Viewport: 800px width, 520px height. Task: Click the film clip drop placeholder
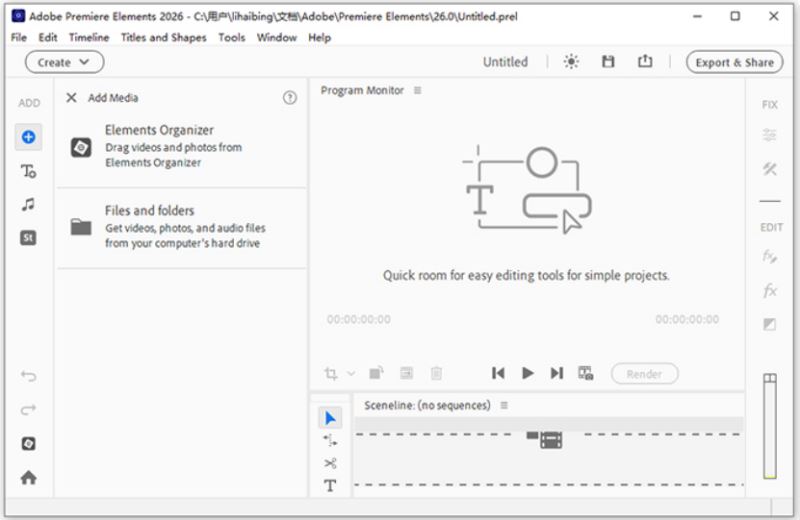click(544, 439)
